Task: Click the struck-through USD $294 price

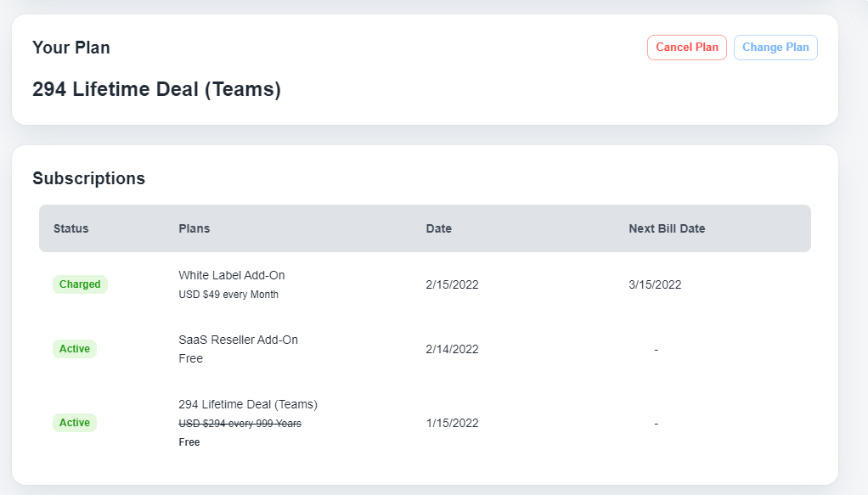Action: [240, 424]
